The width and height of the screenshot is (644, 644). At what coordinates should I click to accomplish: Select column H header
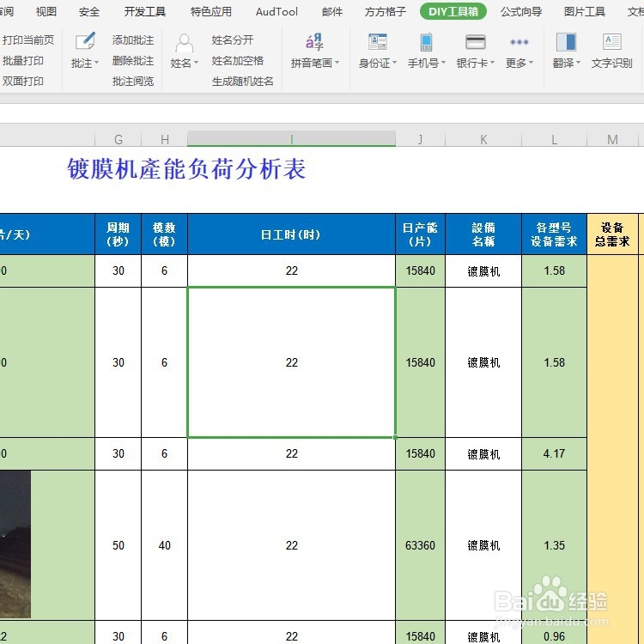coord(165,139)
